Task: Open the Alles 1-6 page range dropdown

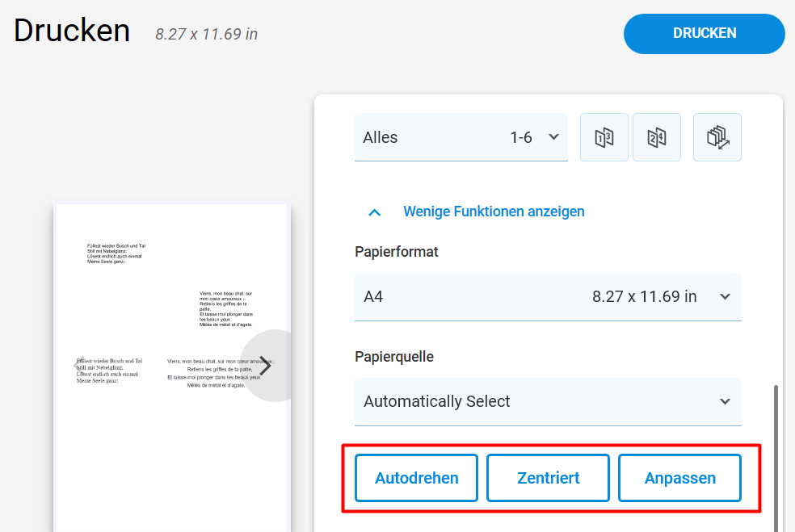Action: coord(461,137)
